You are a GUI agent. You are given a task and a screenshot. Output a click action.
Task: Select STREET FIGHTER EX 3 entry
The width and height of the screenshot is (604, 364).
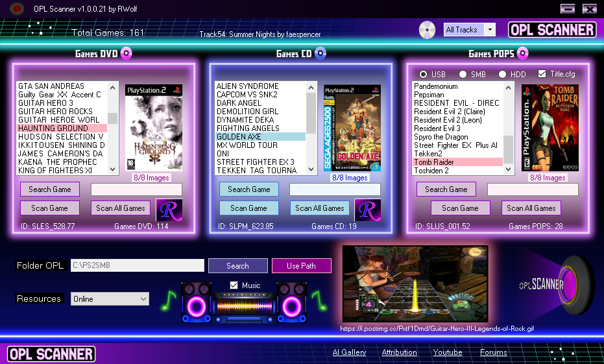(x=260, y=162)
